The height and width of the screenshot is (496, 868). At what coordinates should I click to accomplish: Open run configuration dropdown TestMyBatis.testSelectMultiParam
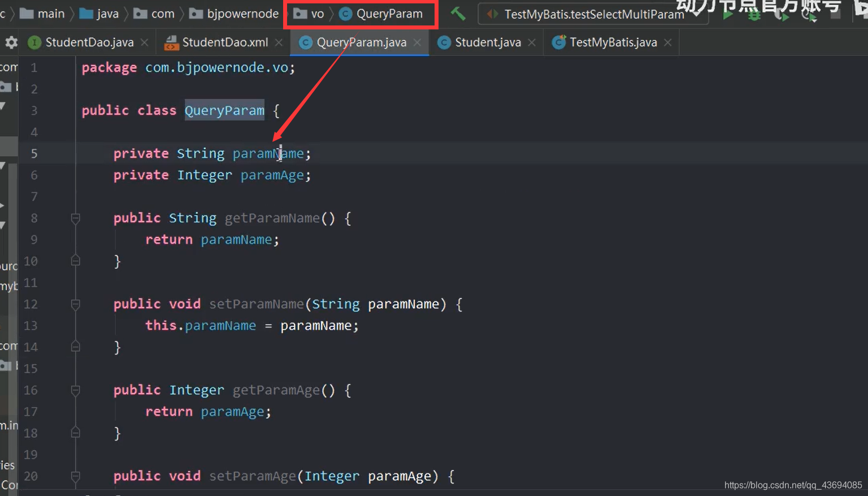[x=593, y=14]
